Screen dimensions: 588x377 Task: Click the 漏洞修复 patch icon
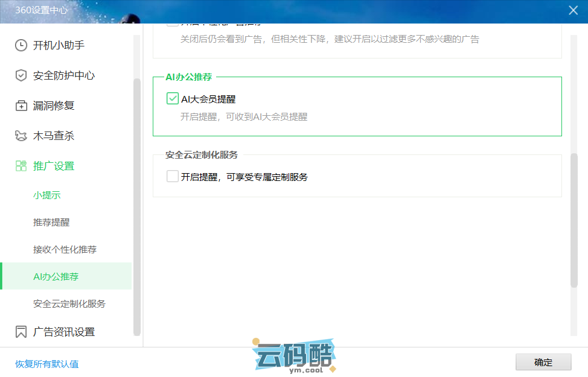(x=20, y=106)
